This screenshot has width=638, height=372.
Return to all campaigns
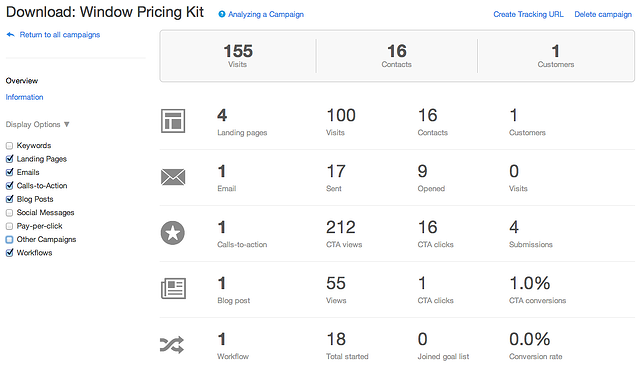[60, 35]
